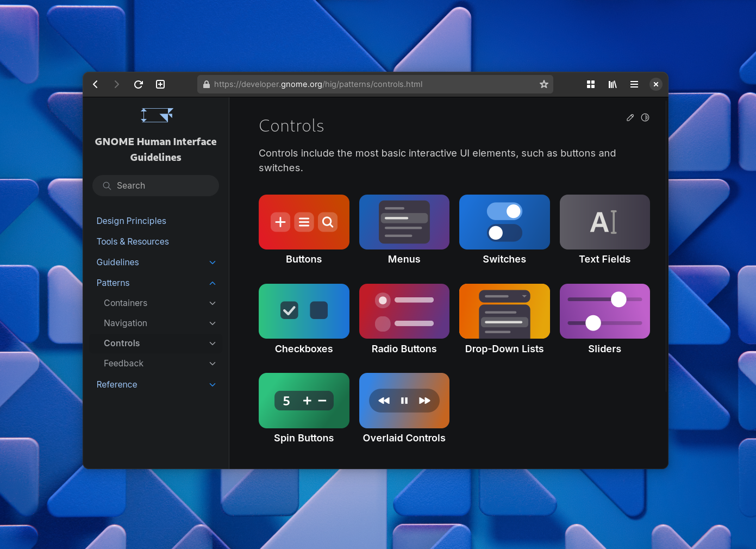The height and width of the screenshot is (549, 756).
Task: Open the Design Principles link
Action: [x=132, y=221]
